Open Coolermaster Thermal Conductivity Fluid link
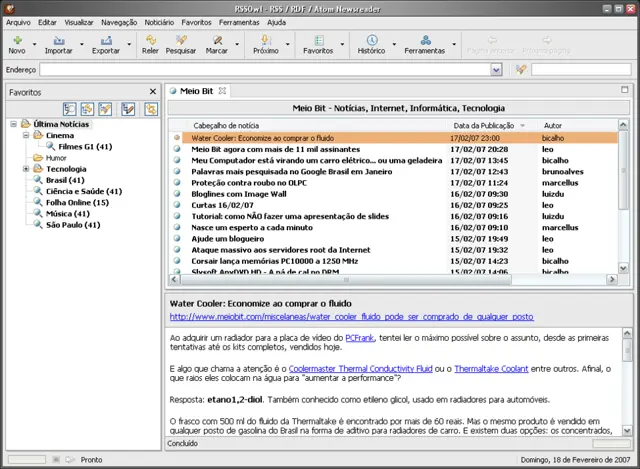Screen dimensions: 640x469 [x=360, y=369]
